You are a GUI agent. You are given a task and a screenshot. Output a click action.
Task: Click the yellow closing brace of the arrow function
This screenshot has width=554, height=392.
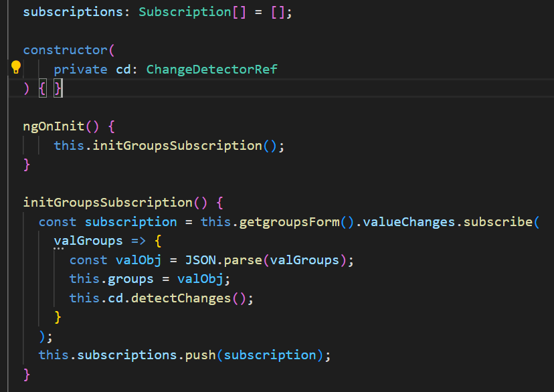[x=58, y=316]
